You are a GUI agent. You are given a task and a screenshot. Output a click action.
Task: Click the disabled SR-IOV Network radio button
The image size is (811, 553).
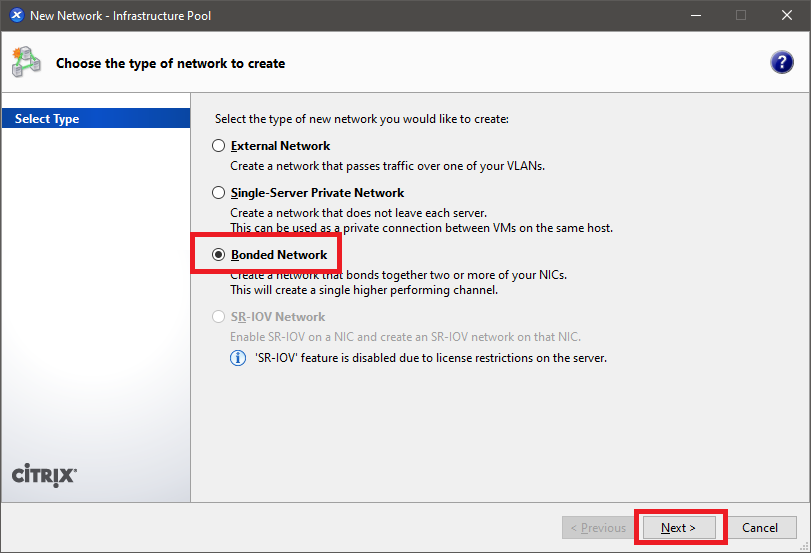coord(219,317)
